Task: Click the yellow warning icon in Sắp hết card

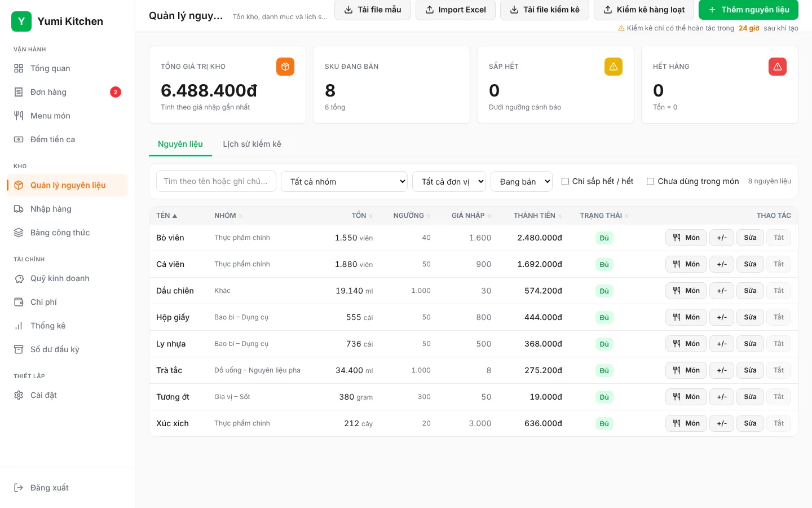Action: [x=614, y=67]
